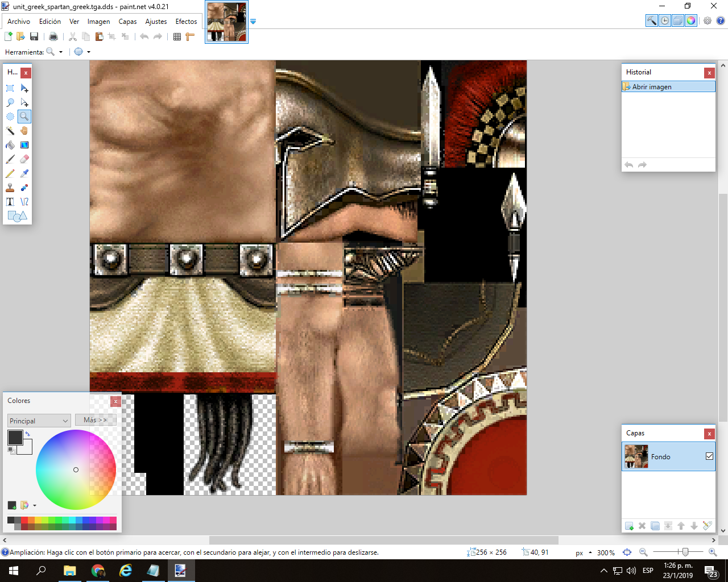Select the Zoom magnifier tool in the tools panel
728x582 pixels.
tap(24, 117)
